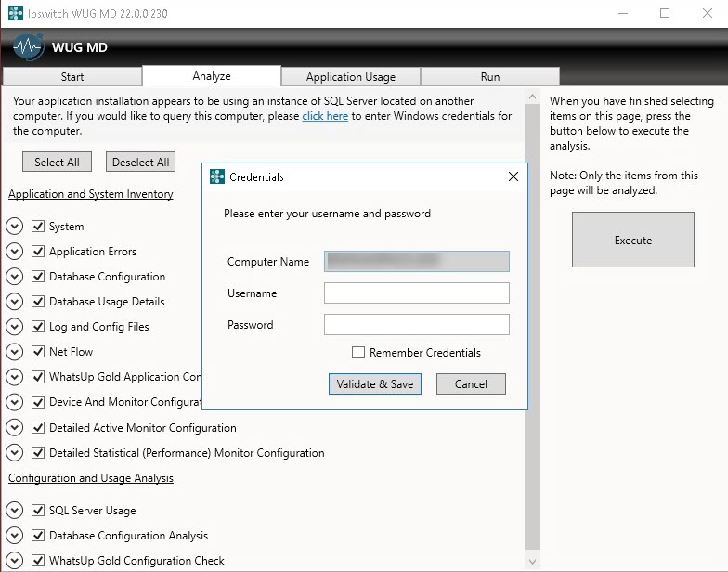The image size is (728, 572).
Task: Go to the Run tab
Action: click(x=490, y=77)
